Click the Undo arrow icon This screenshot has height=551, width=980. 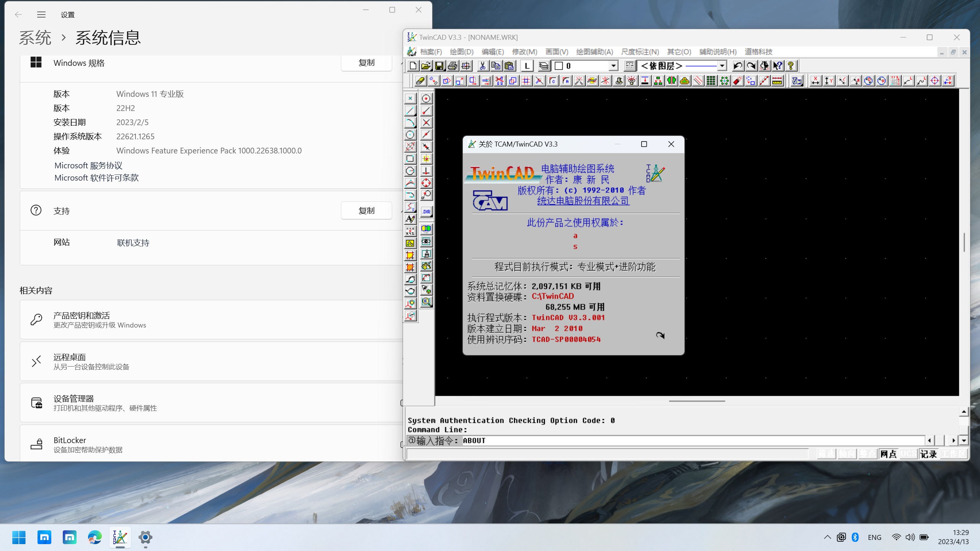click(737, 66)
